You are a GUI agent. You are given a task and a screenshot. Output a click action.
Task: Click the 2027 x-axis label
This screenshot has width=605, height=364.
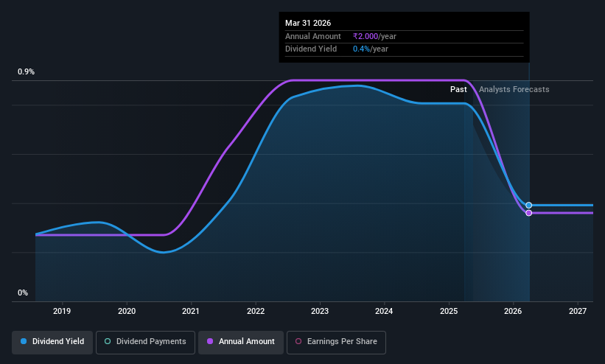click(578, 311)
